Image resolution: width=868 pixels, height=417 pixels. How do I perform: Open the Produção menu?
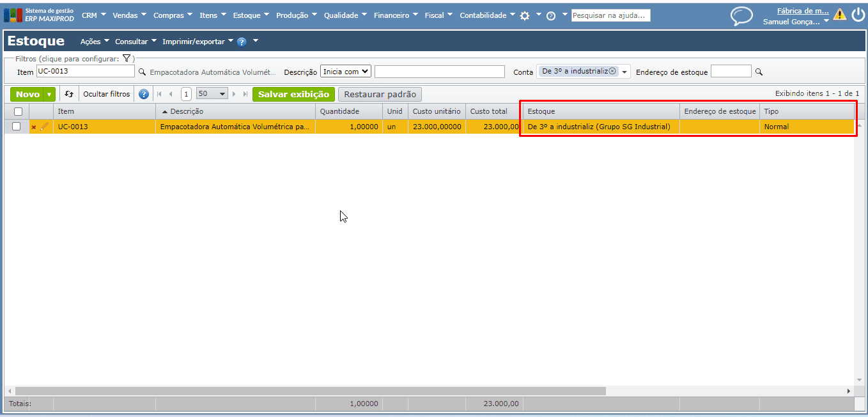[296, 15]
